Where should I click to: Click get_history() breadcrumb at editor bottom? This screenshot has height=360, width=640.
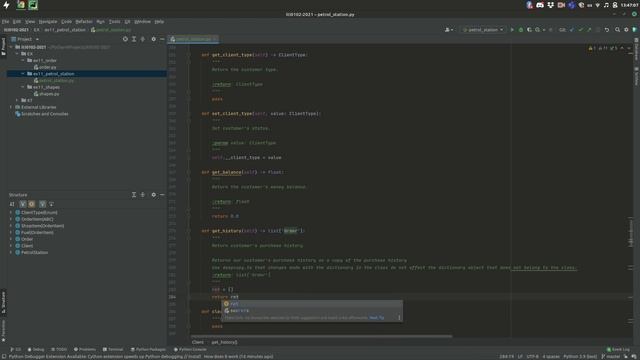point(224,342)
